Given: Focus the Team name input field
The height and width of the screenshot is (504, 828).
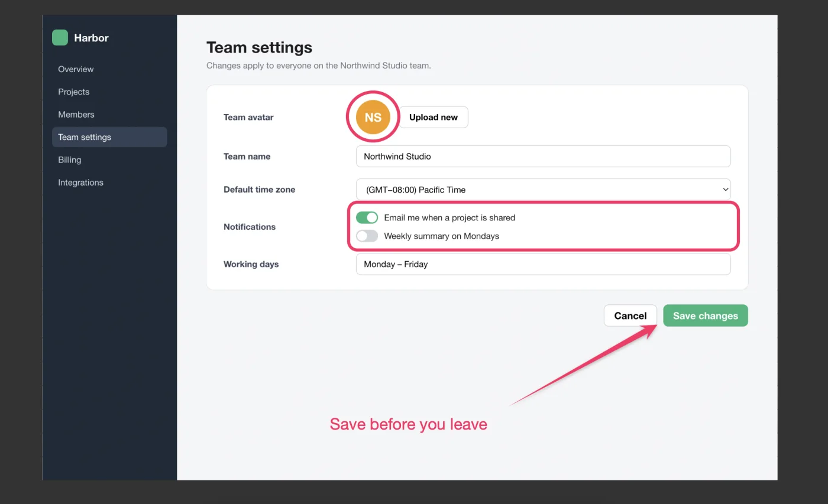Looking at the screenshot, I should 543,157.
